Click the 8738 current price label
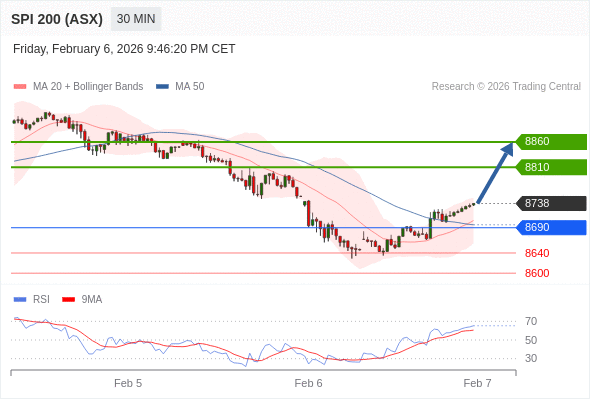Viewport: 590px width, 400px height. coord(551,204)
